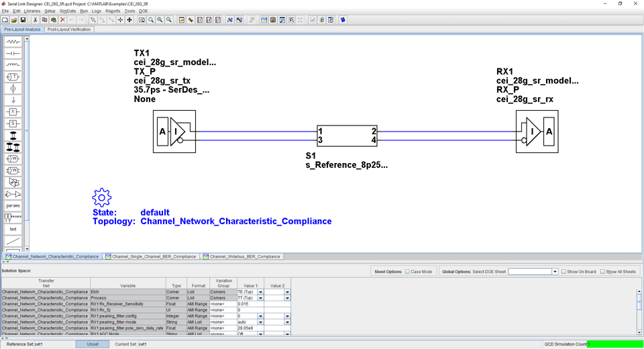
Task: Select the text annotation tool
Action: (x=13, y=230)
